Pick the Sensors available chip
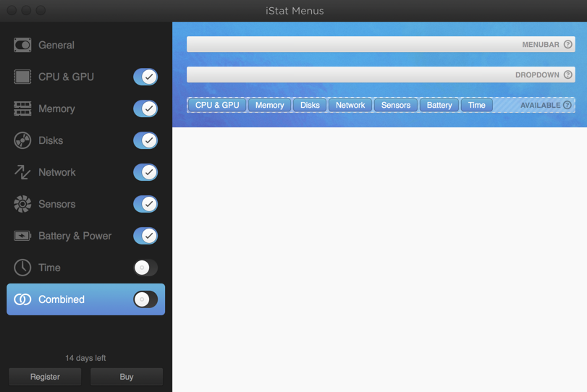The height and width of the screenshot is (392, 587). click(396, 105)
